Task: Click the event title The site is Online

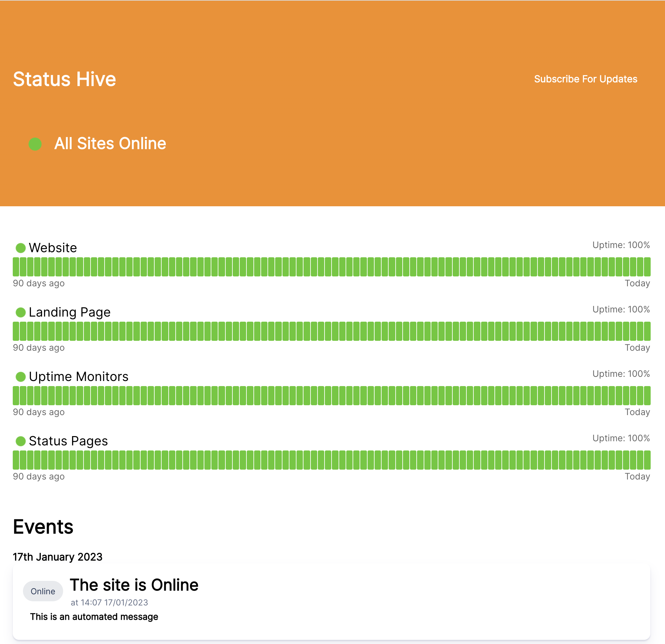Action: [134, 585]
